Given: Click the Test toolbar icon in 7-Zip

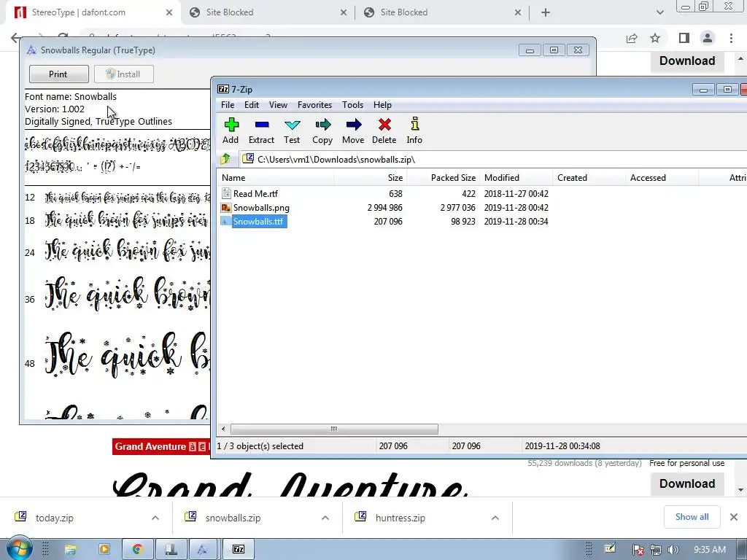Looking at the screenshot, I should (292, 131).
